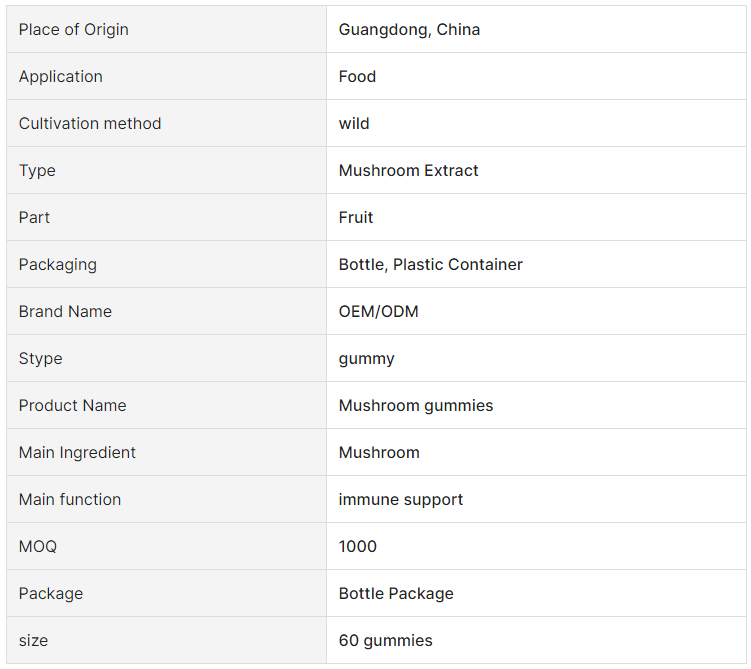Image resolution: width=751 pixels, height=669 pixels.
Task: Select the 'Mushroom gummies' product name
Action: click(416, 406)
